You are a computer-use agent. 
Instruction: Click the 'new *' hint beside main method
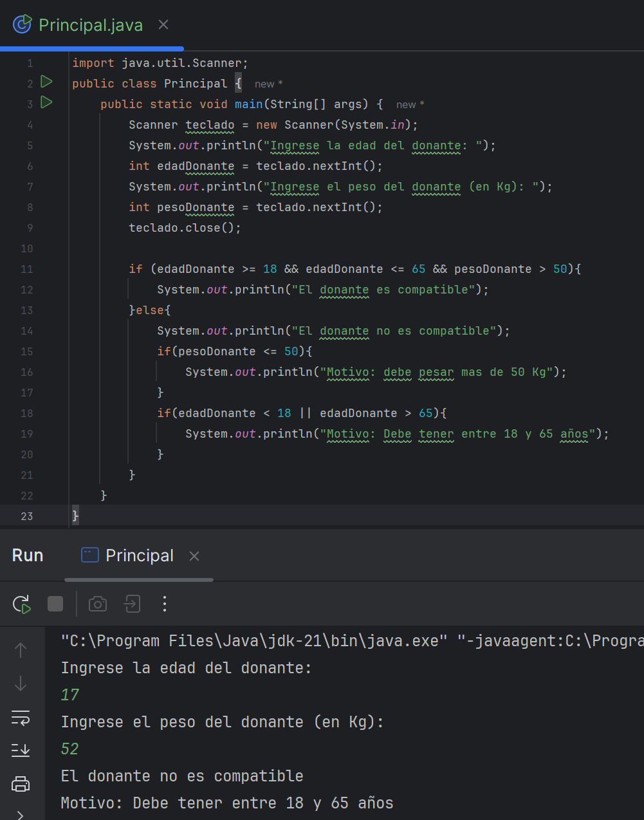coord(410,105)
